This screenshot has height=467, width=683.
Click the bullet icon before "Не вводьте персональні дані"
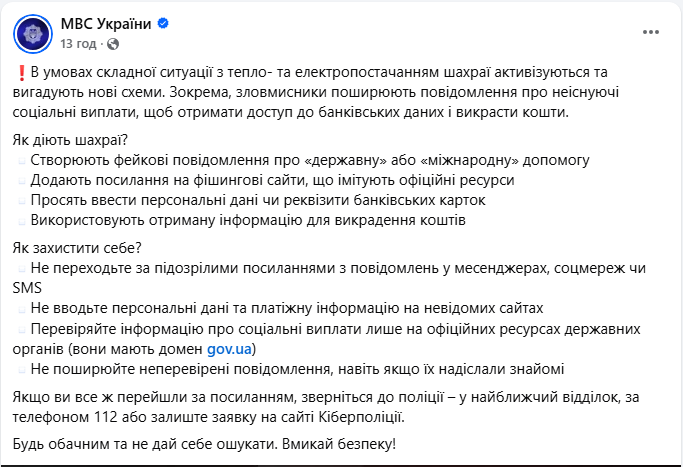(x=22, y=308)
